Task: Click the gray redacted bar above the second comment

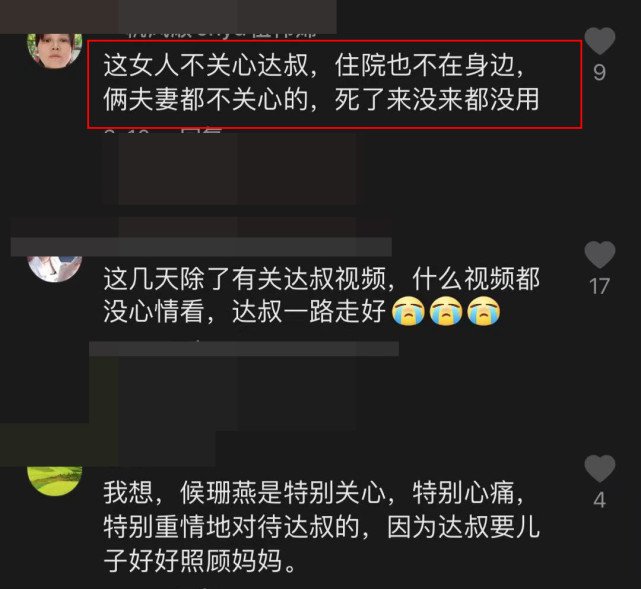Action: (201, 247)
